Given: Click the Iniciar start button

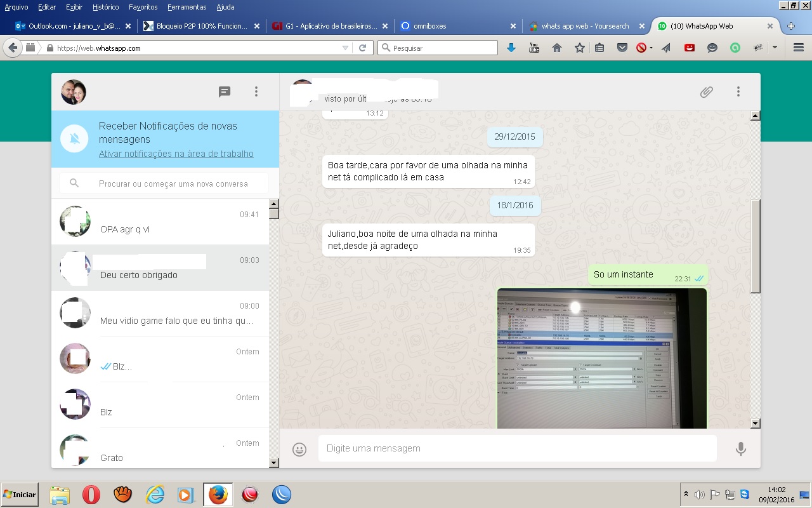Looking at the screenshot, I should click(x=20, y=494).
